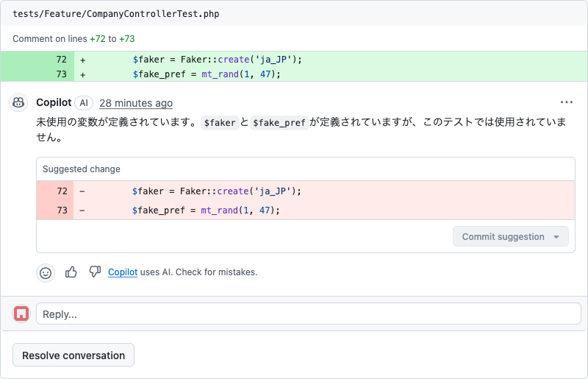Focus the Reply text field
This screenshot has height=379, width=588.
tap(309, 314)
